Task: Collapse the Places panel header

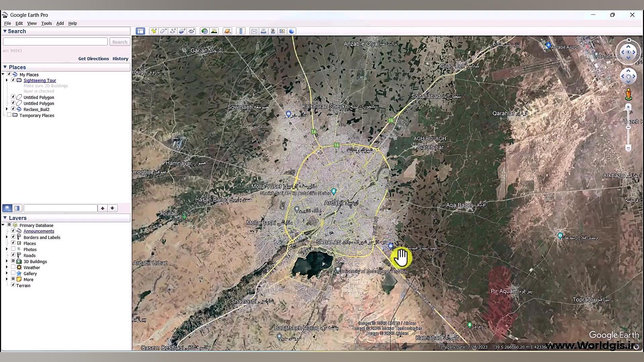Action: (5, 67)
